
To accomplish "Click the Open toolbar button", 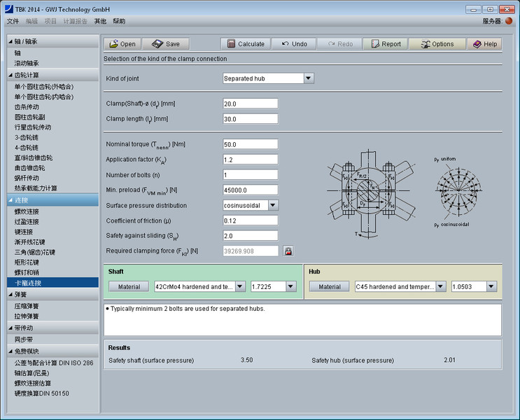I will coord(123,43).
